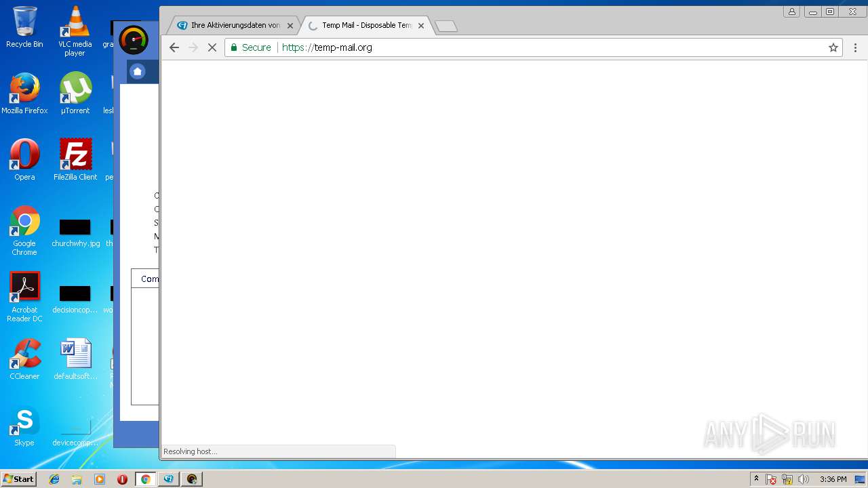
Task: Switch to the blue app taskbar button
Action: click(168, 479)
